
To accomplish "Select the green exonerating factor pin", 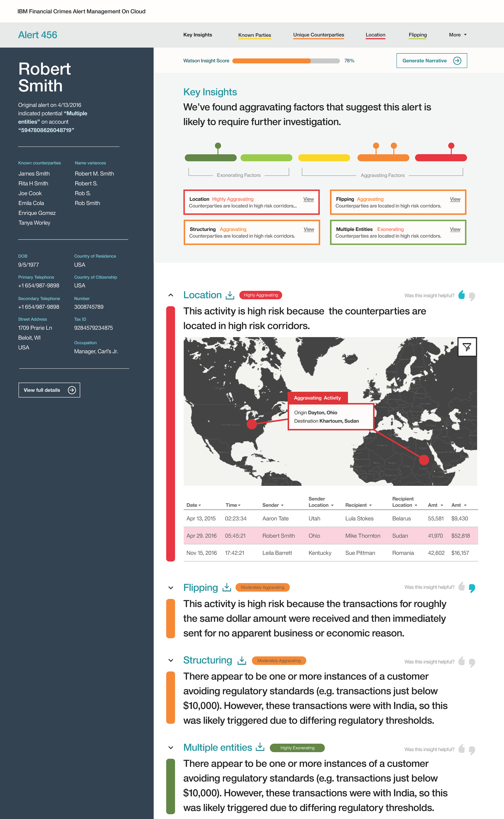I will click(x=218, y=146).
